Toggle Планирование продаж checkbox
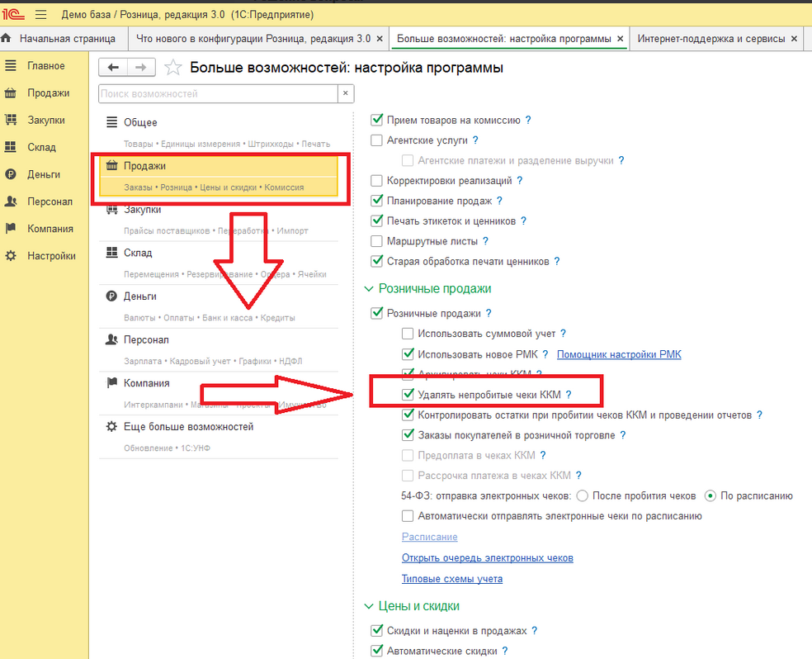812x659 pixels. point(376,201)
